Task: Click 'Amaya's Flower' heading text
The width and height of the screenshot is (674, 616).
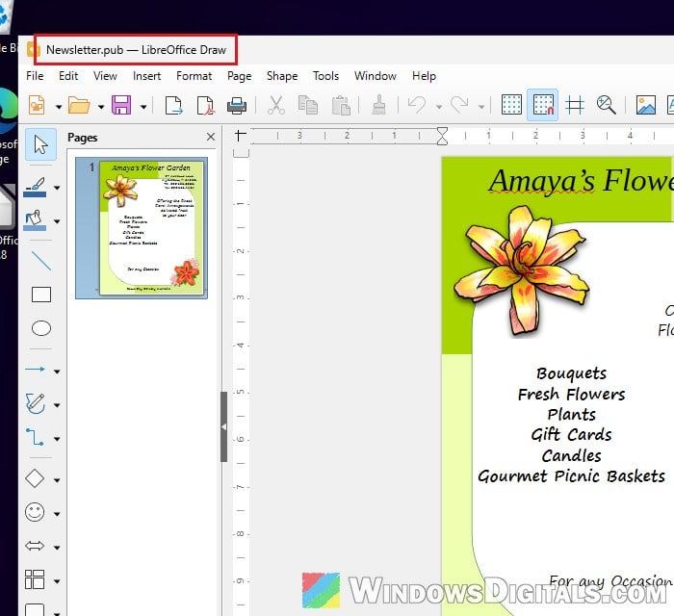Action: coord(582,180)
